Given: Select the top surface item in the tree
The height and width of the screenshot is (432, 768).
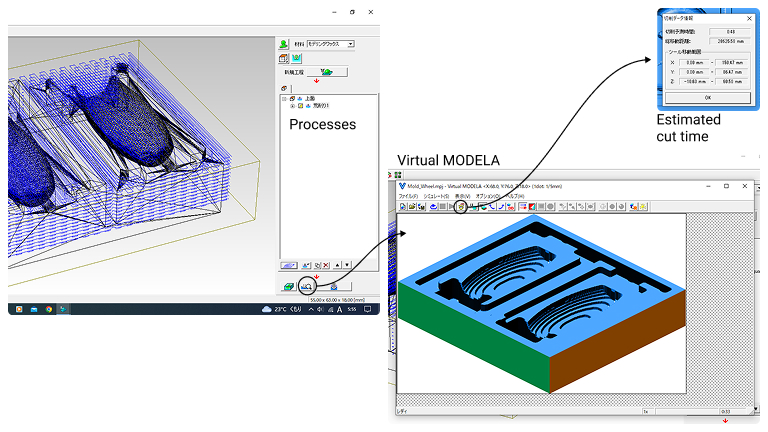Looking at the screenshot, I should [310, 99].
